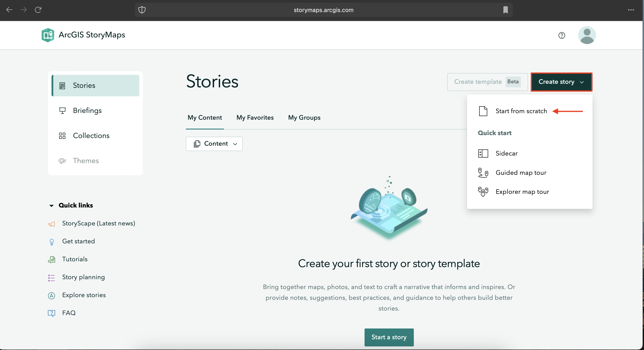Collapse the Quick links section
The width and height of the screenshot is (644, 350).
pos(52,205)
